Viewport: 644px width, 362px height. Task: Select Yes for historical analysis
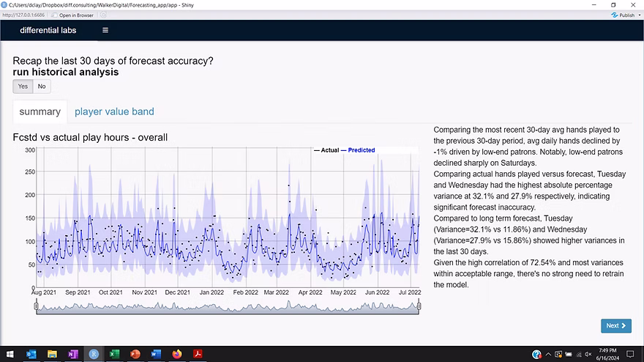click(x=23, y=86)
